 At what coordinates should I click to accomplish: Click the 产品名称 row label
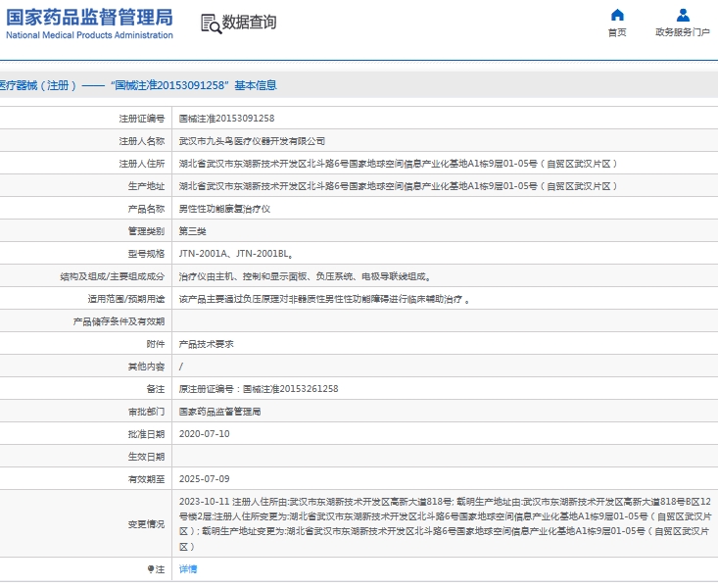coord(146,209)
